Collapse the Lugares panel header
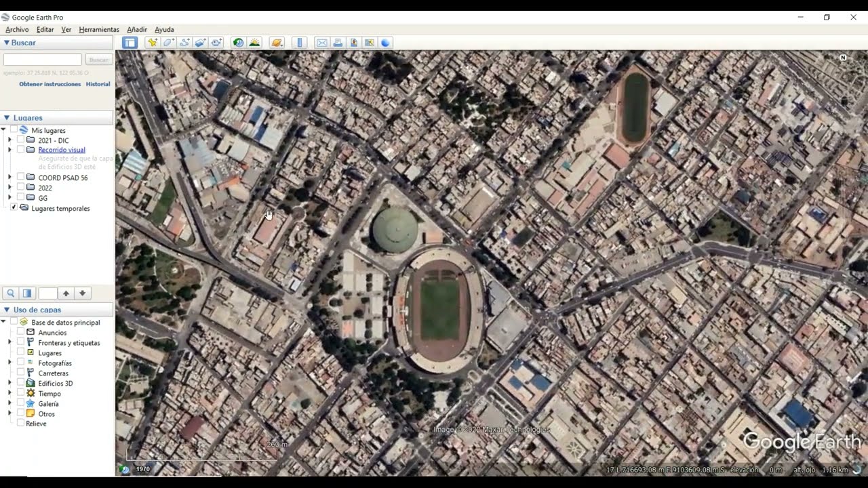868x488 pixels. (57, 118)
